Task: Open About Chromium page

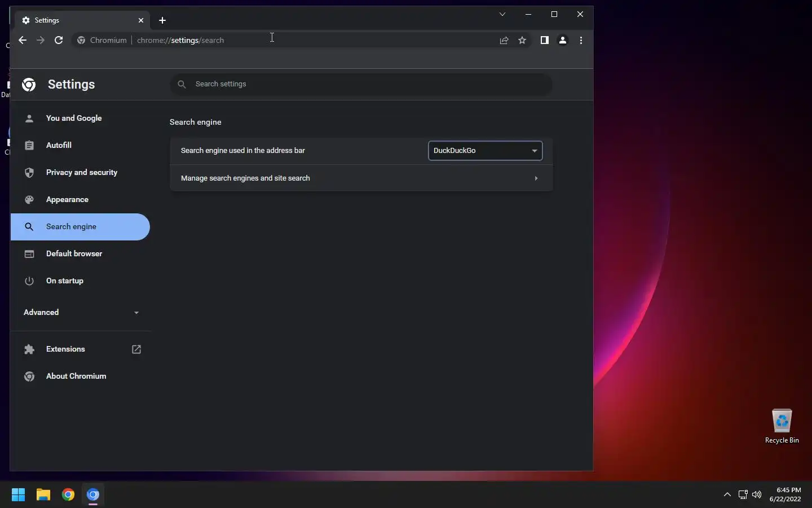Action: tap(80, 376)
